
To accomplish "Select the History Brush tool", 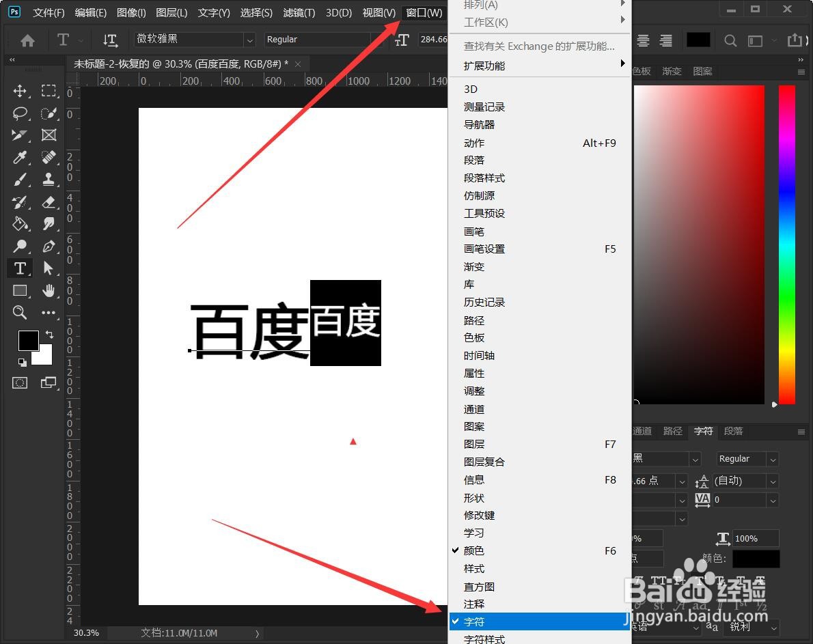I will coord(20,202).
